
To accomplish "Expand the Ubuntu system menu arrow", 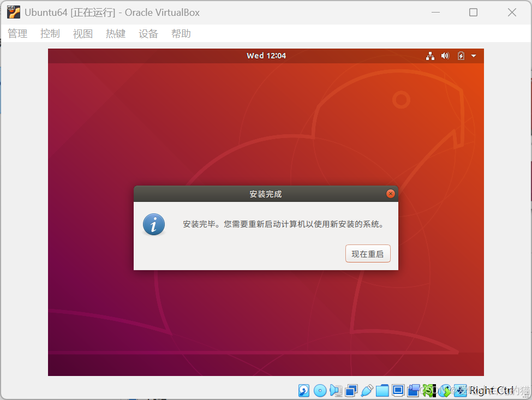I will point(474,56).
